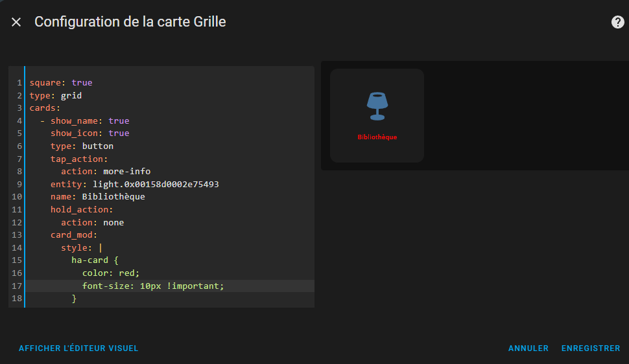
Task: Click line number 17 in gutter
Action: click(x=17, y=286)
